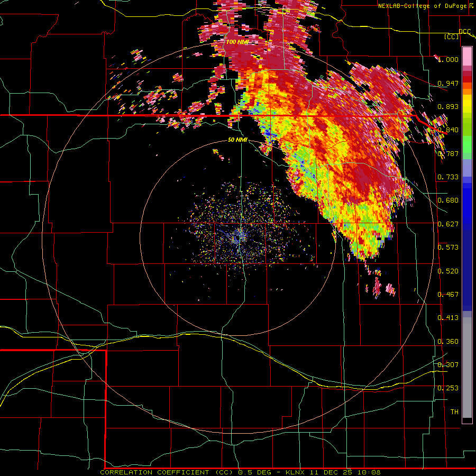476x476 pixels.
Task: Click the CORRELATION COEFFICIENT caption at bottom
Action: coord(154,472)
